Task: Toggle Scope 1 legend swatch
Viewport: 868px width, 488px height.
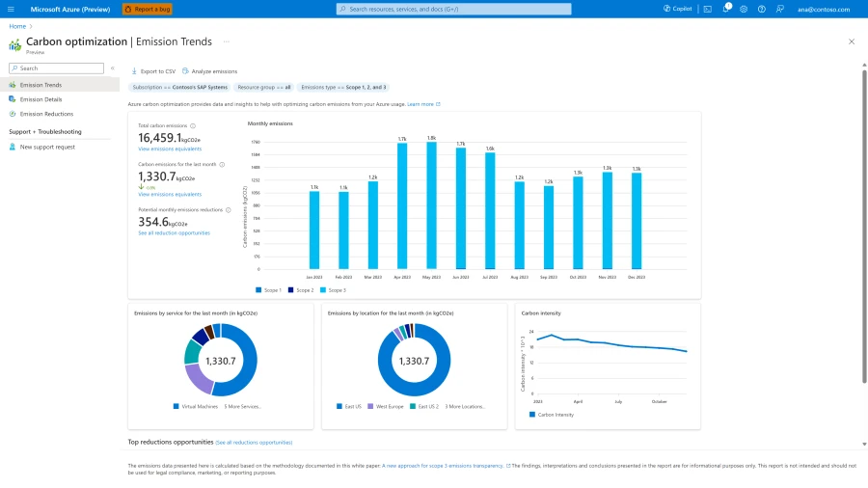Action: click(x=258, y=290)
